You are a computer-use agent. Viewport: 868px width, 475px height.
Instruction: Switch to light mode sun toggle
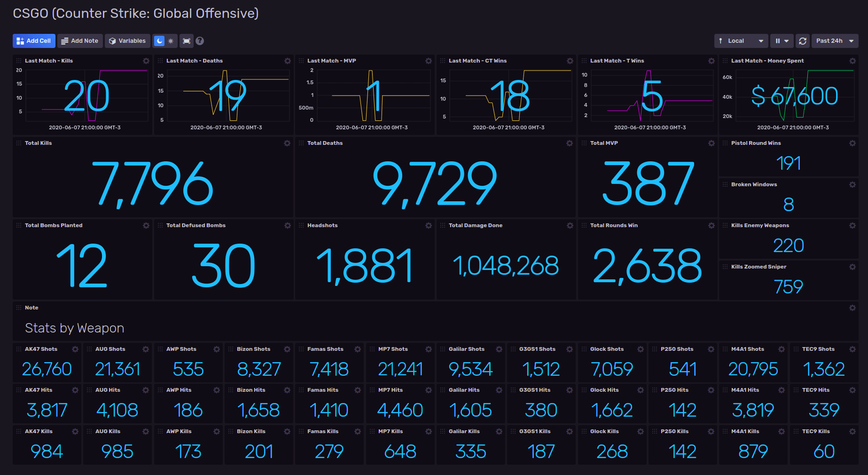[171, 41]
